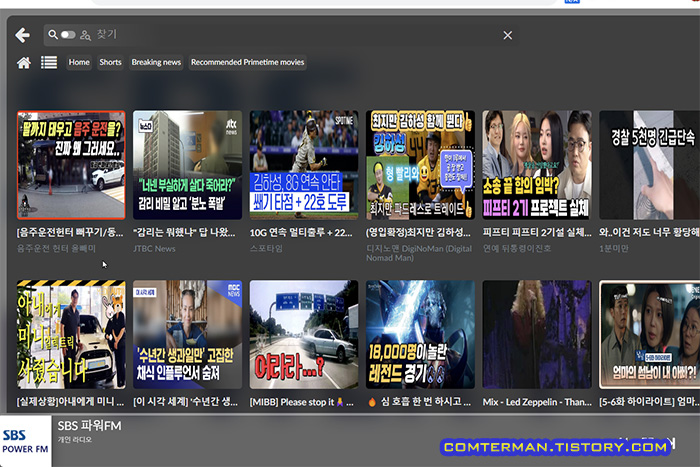Click channel name '음주운전 헌터 올빼미'
Image resolution: width=700 pixels, height=467 pixels.
[56, 249]
